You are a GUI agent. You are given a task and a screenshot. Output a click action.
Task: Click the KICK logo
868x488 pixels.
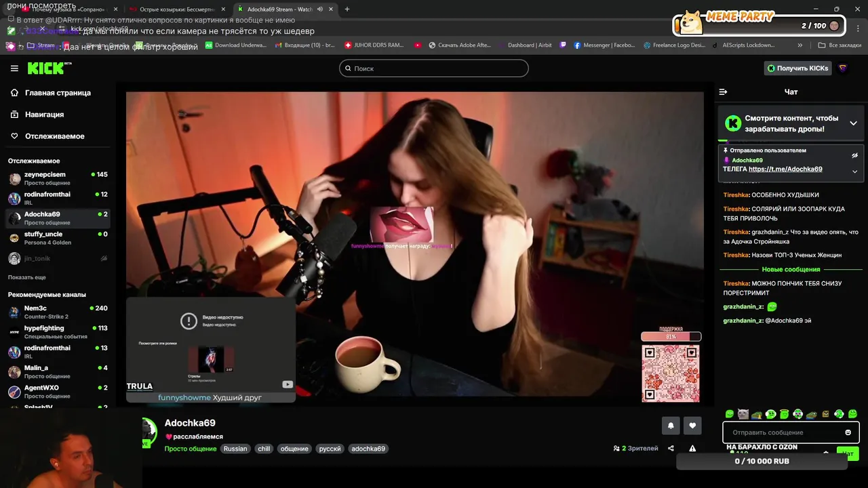[49, 68]
